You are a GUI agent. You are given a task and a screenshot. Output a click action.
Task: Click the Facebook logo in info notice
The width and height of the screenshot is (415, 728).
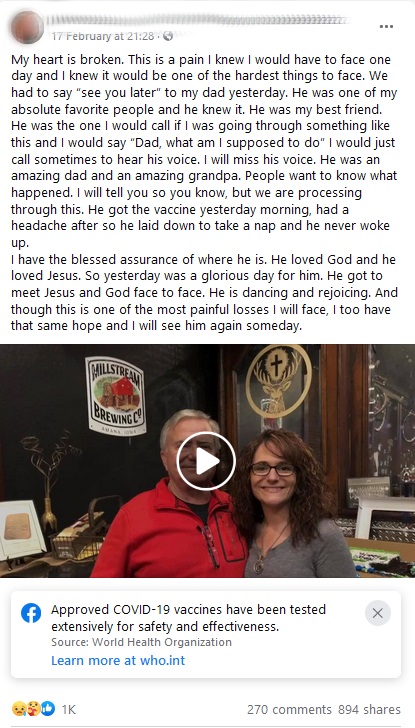31,613
